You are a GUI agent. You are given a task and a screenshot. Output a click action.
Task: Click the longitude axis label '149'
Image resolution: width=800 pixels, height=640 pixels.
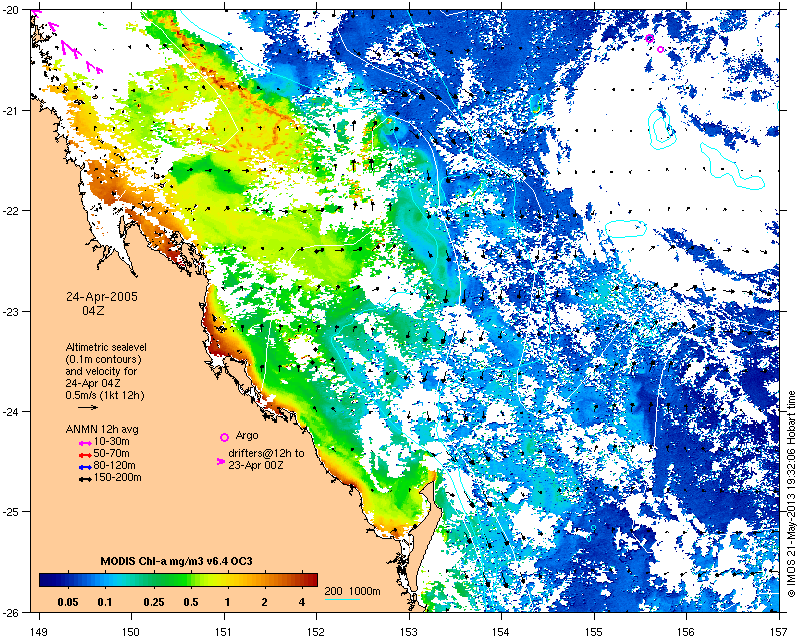point(39,632)
